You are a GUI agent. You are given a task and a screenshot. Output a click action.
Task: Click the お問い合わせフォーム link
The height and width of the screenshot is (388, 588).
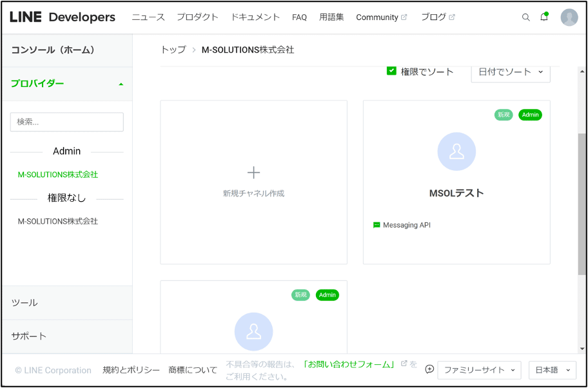[x=348, y=364]
